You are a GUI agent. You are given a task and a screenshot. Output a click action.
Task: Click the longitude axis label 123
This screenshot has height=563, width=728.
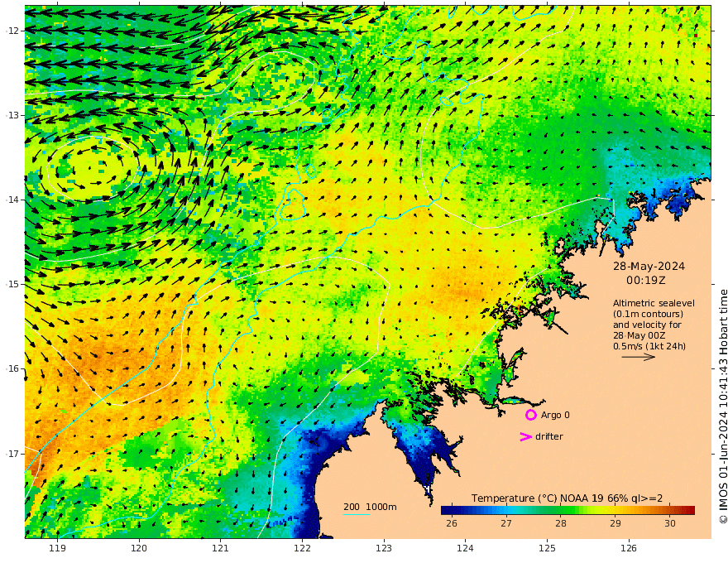(x=384, y=549)
